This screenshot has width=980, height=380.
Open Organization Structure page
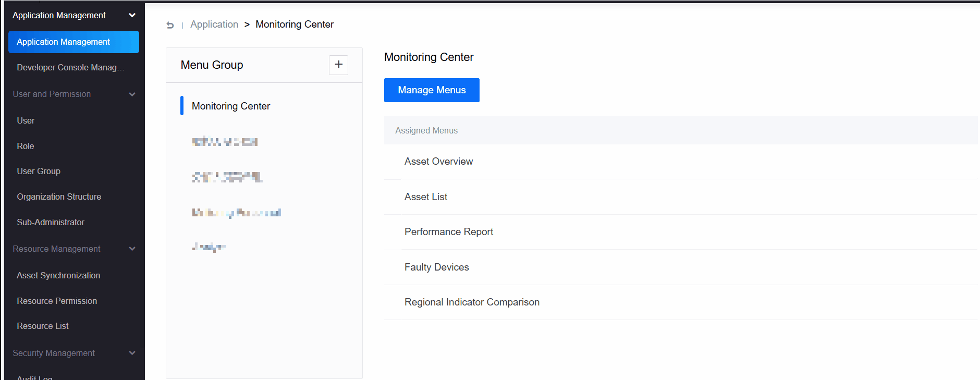click(59, 197)
